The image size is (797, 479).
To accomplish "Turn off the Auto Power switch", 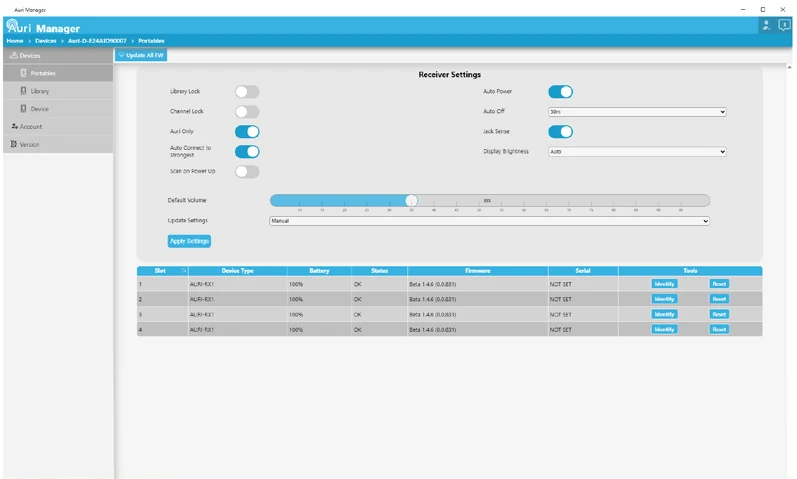I will (x=561, y=92).
